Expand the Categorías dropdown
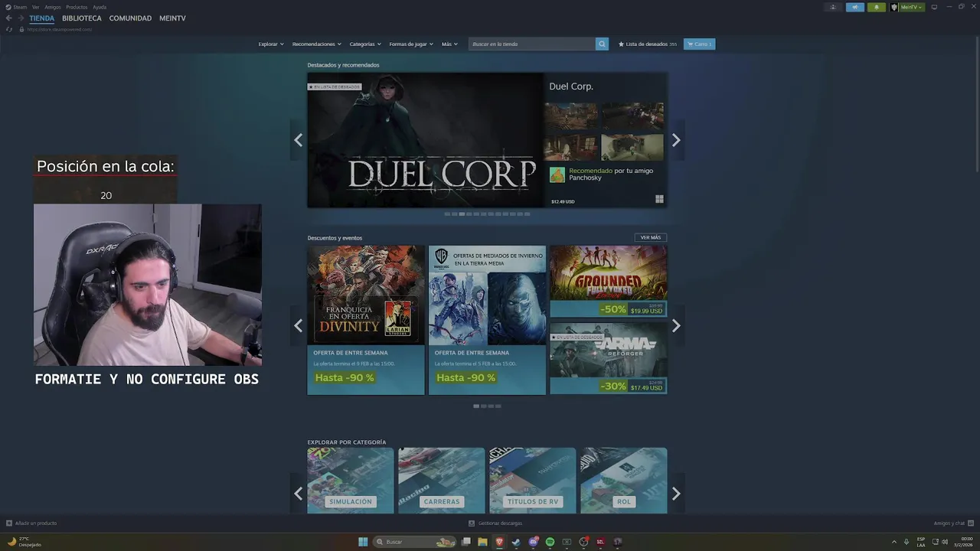The width and height of the screenshot is (980, 551). pos(365,44)
